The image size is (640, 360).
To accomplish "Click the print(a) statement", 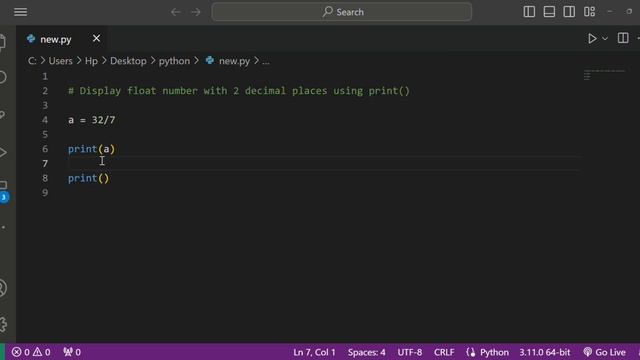I will point(91,149).
